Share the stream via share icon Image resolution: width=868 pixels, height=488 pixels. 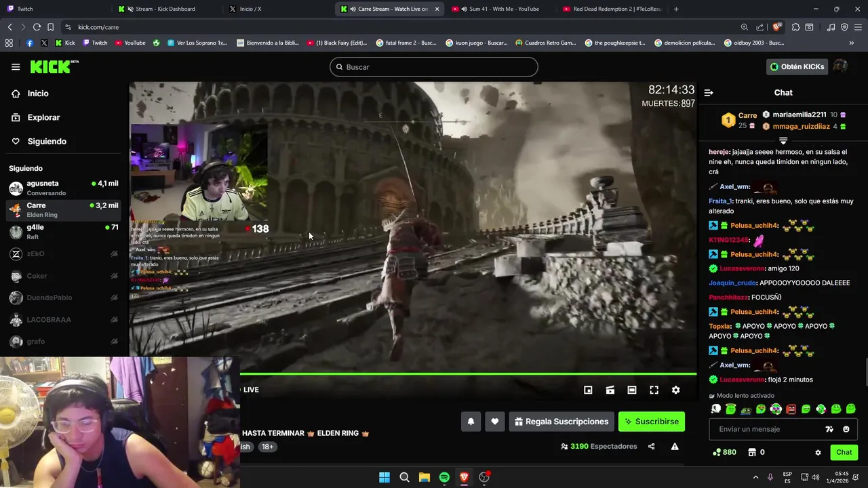651,447
